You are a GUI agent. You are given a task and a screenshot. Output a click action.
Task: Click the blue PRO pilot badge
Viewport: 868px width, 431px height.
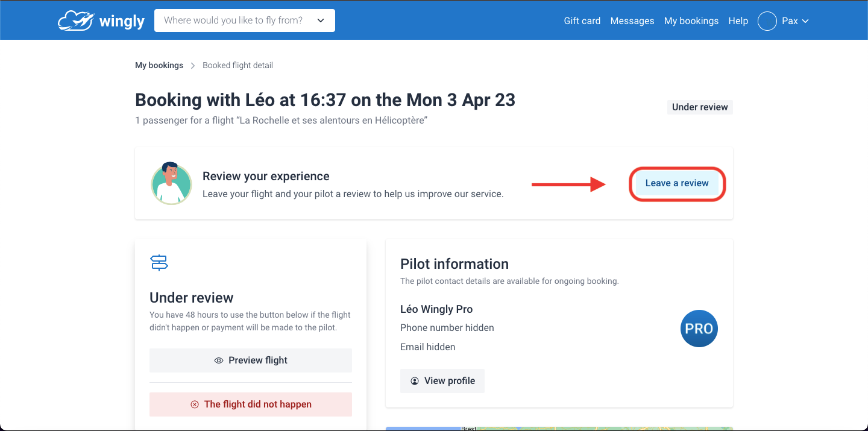click(x=699, y=329)
